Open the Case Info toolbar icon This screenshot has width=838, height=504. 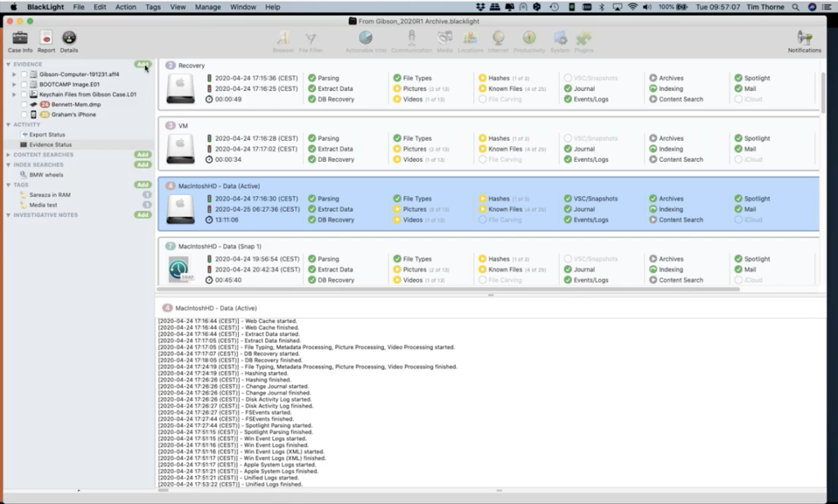(x=20, y=38)
